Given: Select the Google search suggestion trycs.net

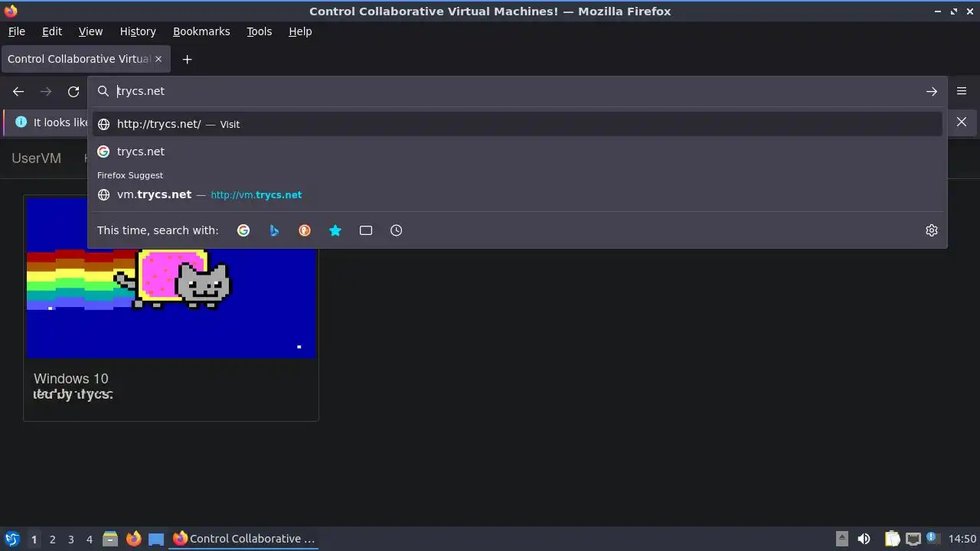Looking at the screenshot, I should click(517, 152).
